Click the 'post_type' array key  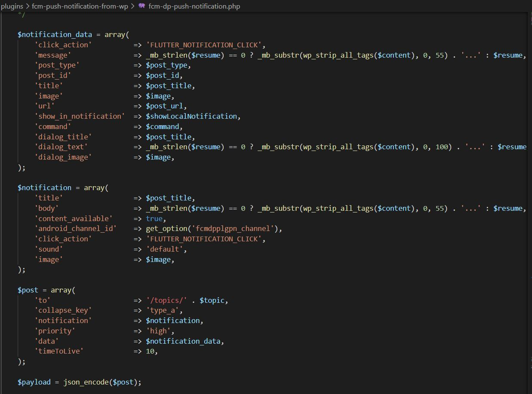[57, 65]
